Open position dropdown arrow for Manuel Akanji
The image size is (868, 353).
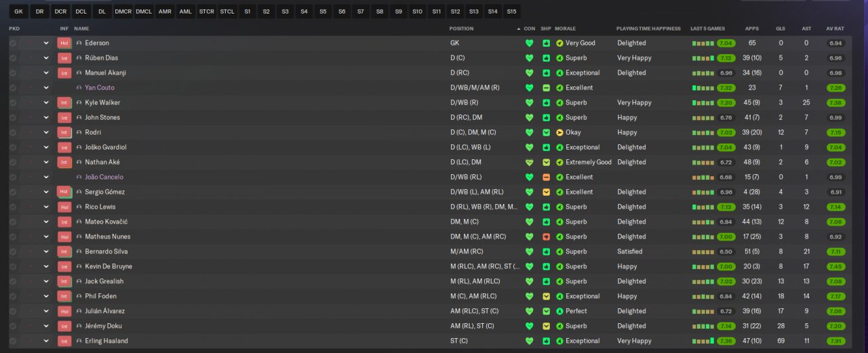pos(46,72)
